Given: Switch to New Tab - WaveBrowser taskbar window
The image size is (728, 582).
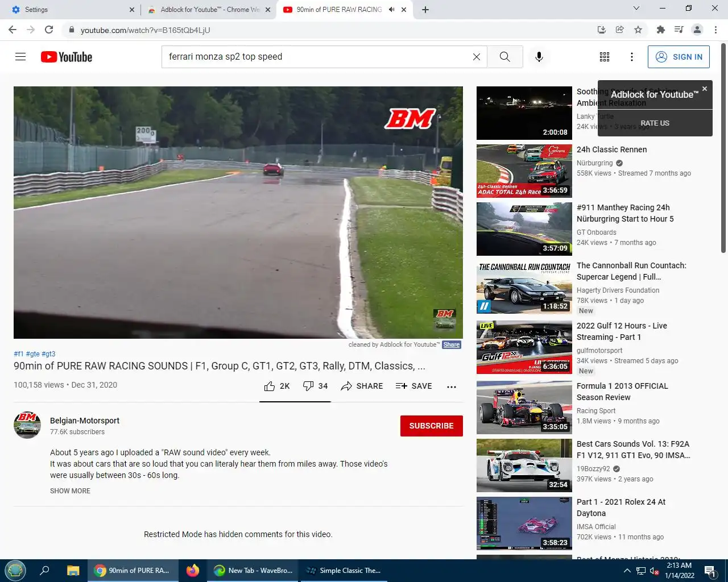Looking at the screenshot, I should coord(253,571).
